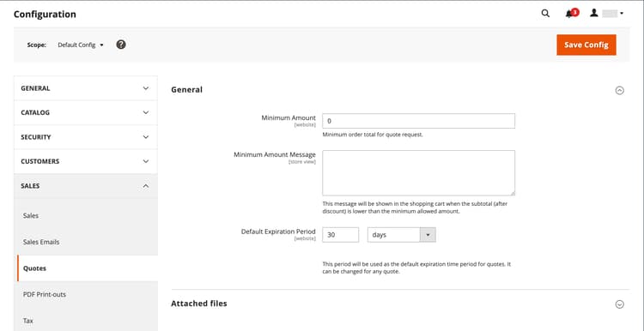The image size is (644, 331).
Task: Open the search magnifier icon
Action: (545, 14)
